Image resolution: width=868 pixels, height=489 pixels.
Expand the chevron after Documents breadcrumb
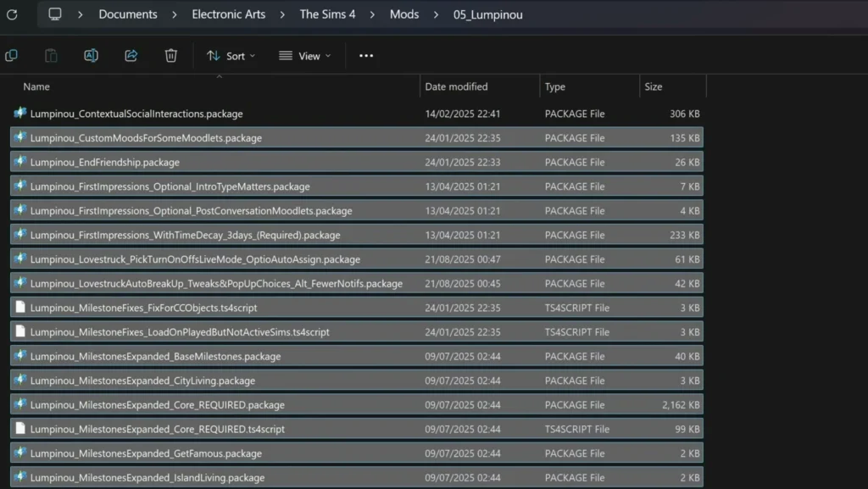(x=175, y=14)
